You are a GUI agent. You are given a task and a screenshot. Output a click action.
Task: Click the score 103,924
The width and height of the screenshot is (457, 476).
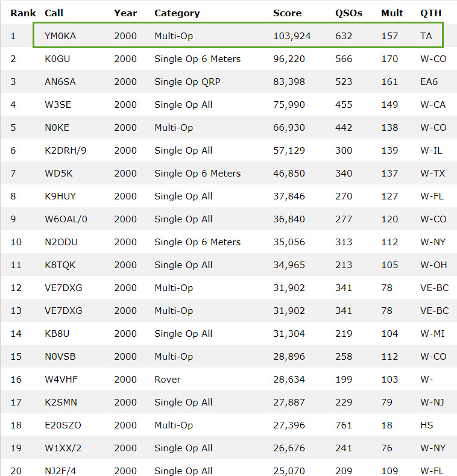292,36
